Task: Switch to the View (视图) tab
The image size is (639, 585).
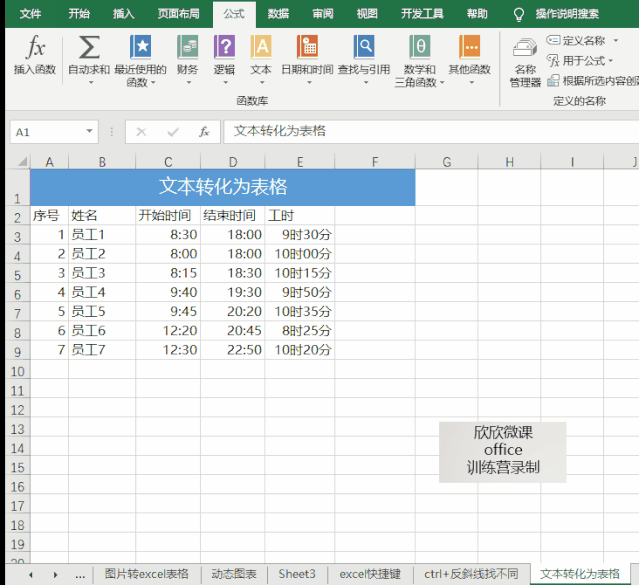Action: (367, 14)
